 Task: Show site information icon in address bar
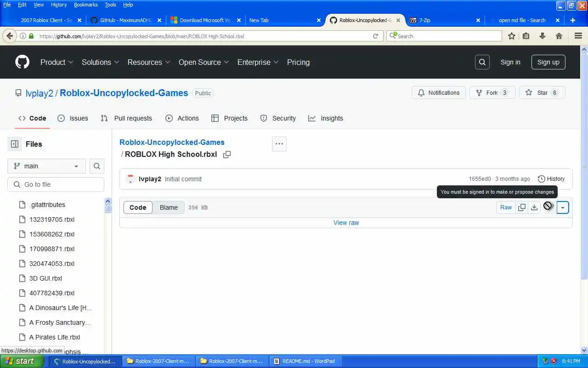pyautogui.click(x=23, y=36)
